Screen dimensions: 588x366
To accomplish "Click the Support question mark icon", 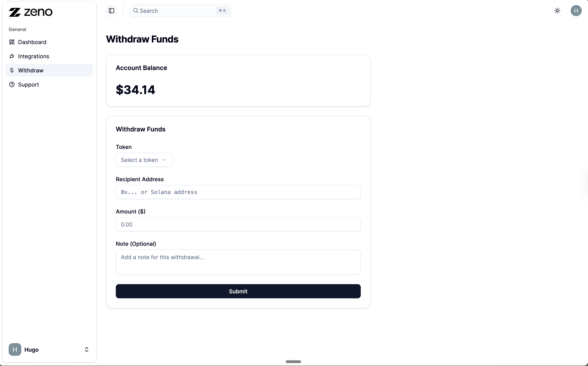I will tap(12, 84).
